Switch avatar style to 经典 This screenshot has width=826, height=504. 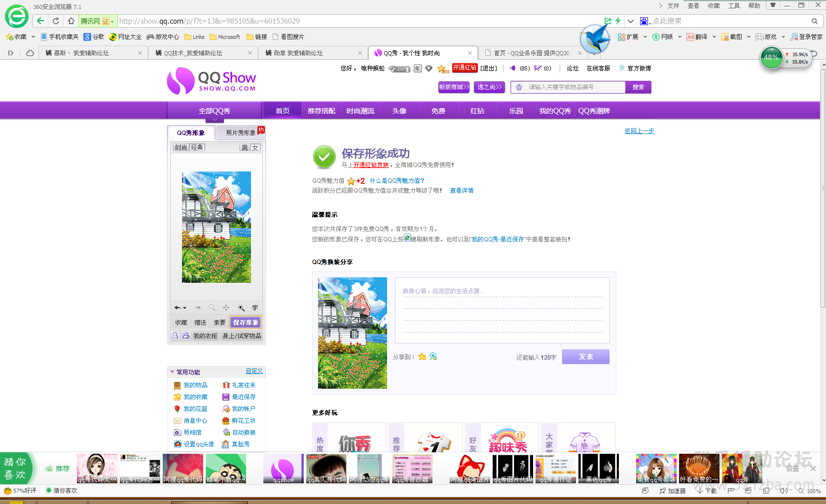[x=197, y=148]
